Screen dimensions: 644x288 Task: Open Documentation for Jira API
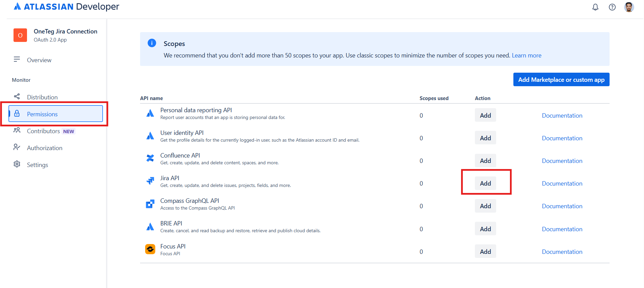pos(562,184)
